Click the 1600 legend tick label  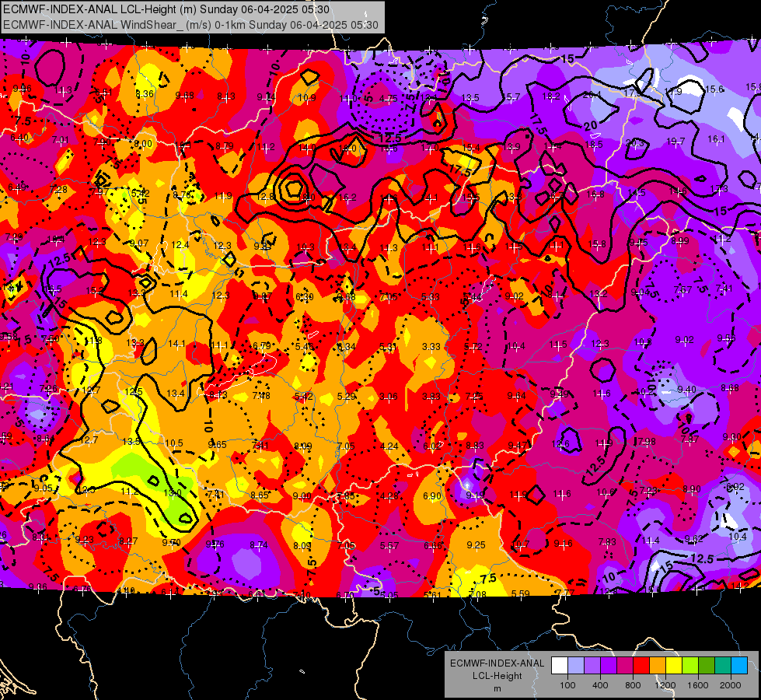(x=698, y=685)
